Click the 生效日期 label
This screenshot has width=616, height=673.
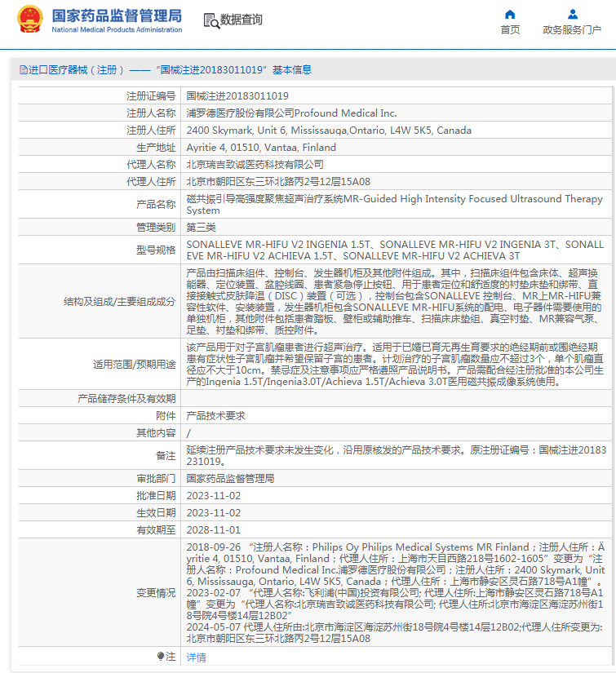click(x=156, y=512)
